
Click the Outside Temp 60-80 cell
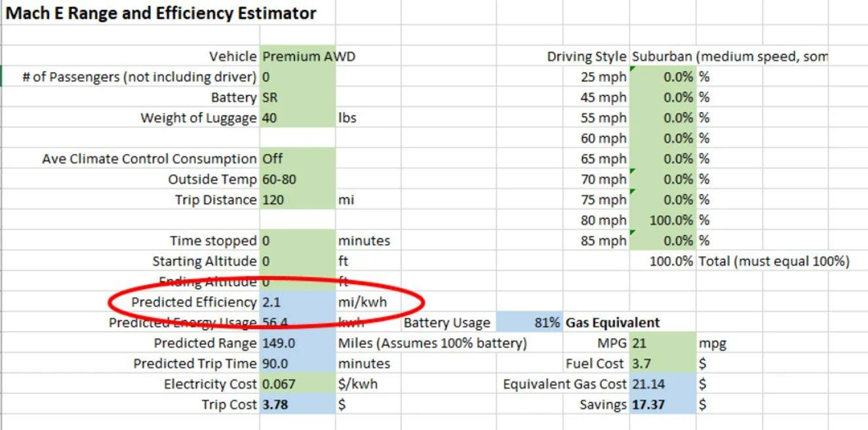pyautogui.click(x=298, y=179)
